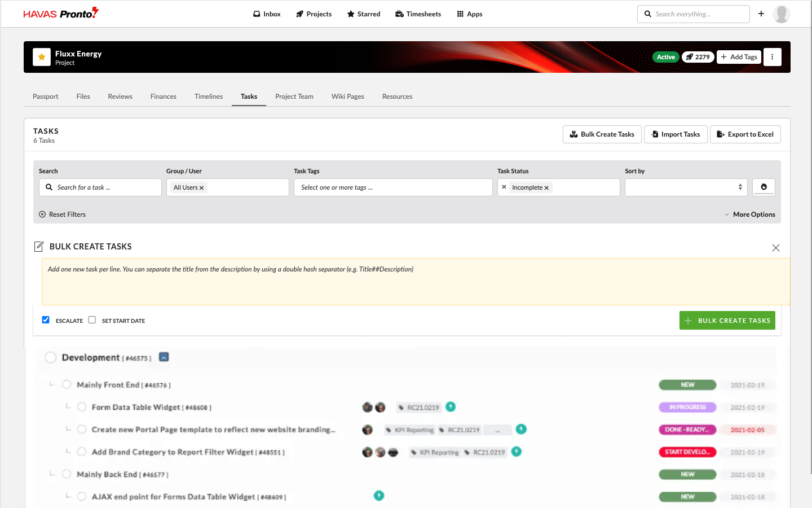812x508 pixels.
Task: Click the flame icon button beside Sort by
Action: [764, 187]
